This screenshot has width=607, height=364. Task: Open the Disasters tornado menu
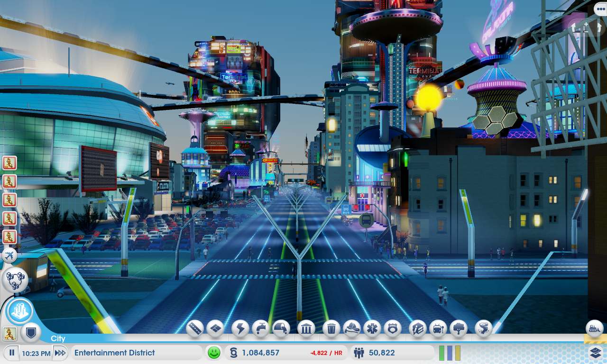(x=484, y=328)
